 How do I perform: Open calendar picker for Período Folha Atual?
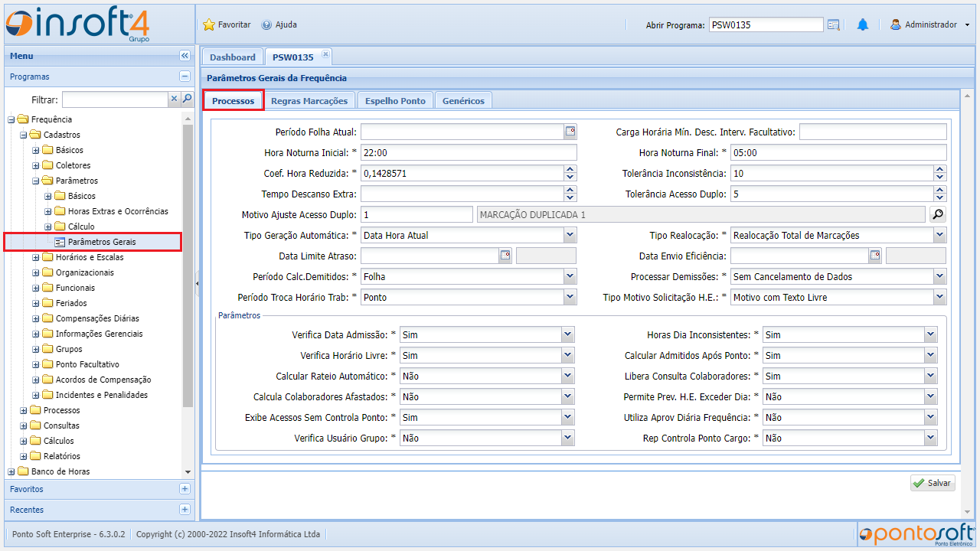click(570, 132)
